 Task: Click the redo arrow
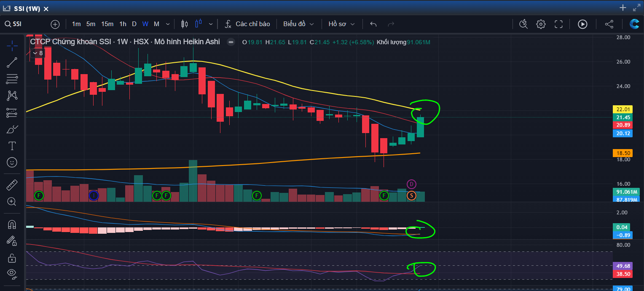(x=391, y=24)
